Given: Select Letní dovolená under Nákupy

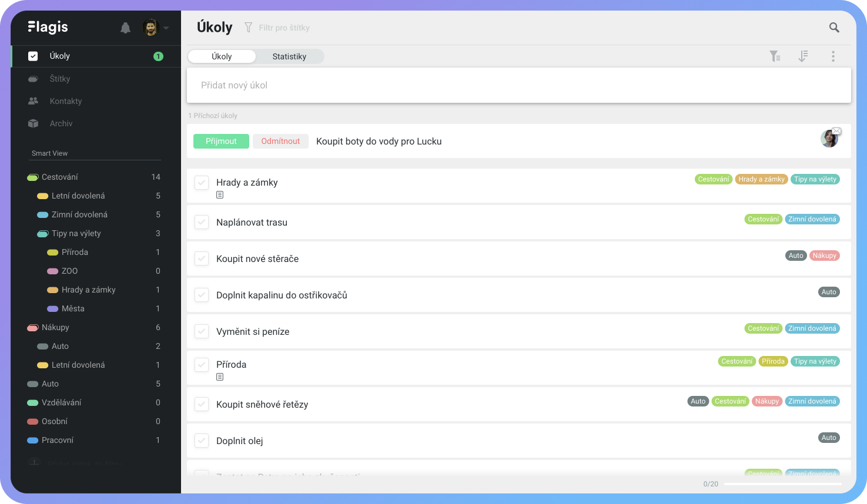Looking at the screenshot, I should pos(78,365).
